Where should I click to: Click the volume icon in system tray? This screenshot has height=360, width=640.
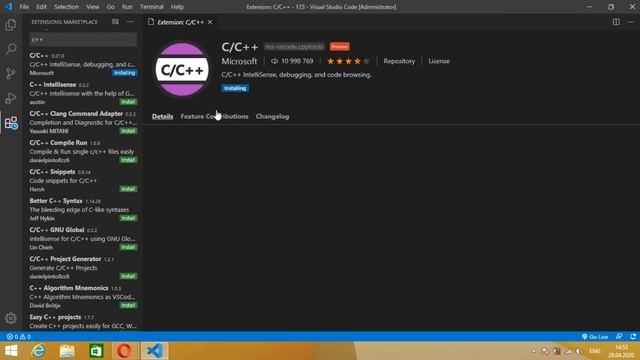point(578,351)
